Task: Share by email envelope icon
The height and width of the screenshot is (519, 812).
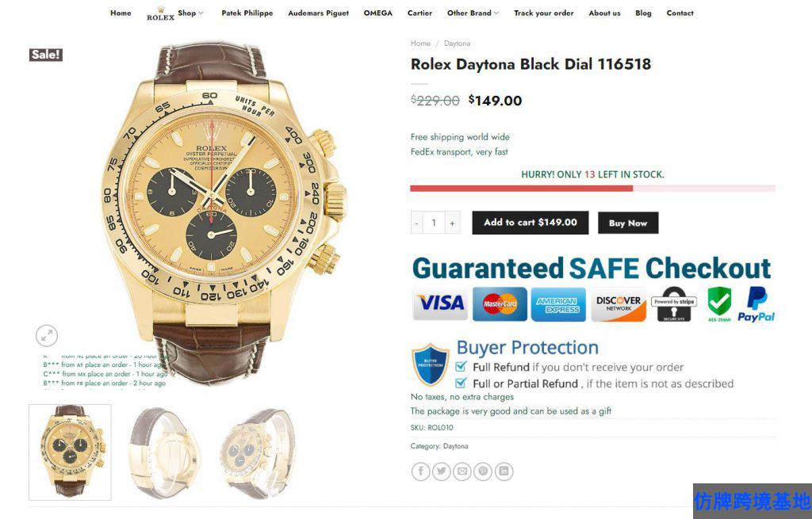Action: [462, 471]
